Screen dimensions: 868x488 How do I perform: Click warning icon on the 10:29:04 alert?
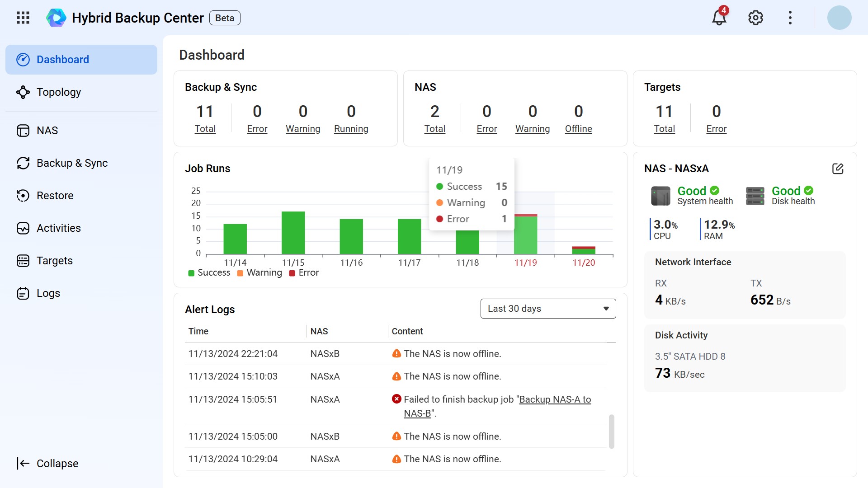click(396, 459)
